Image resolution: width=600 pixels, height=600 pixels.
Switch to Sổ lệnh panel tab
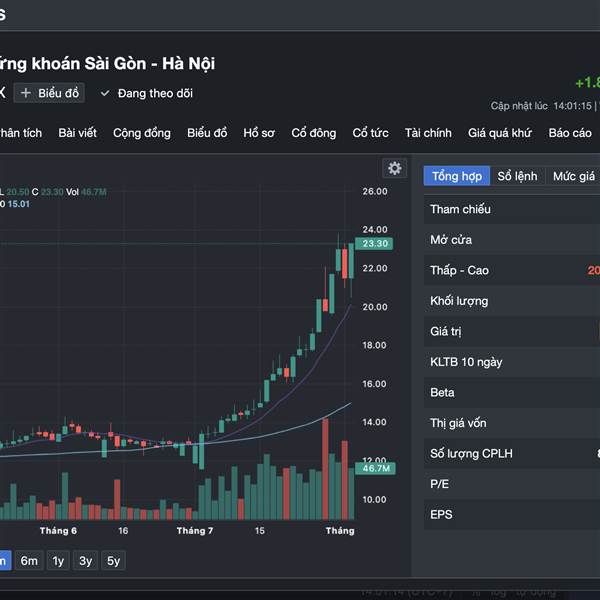tap(517, 176)
